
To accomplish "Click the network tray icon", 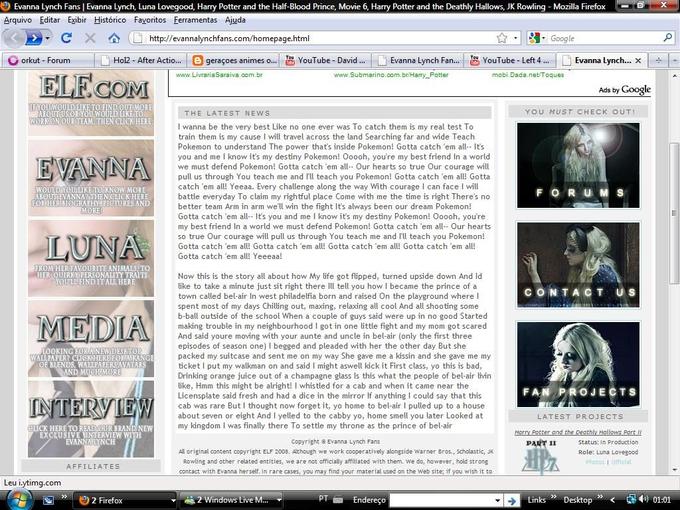I will pyautogui.click(x=631, y=500).
